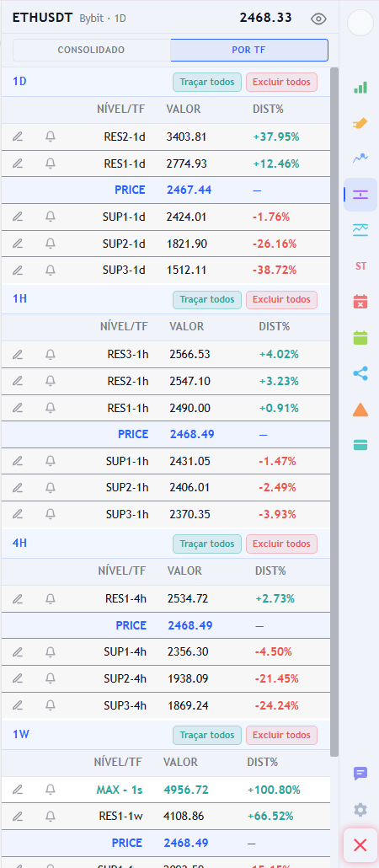379x868 pixels.
Task: Click the 4H section header label
Action: pos(19,543)
